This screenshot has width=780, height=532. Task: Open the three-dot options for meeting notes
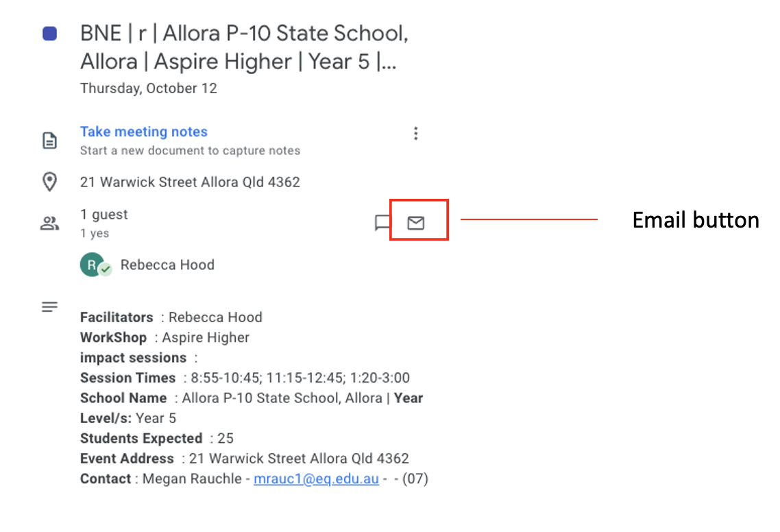(416, 134)
